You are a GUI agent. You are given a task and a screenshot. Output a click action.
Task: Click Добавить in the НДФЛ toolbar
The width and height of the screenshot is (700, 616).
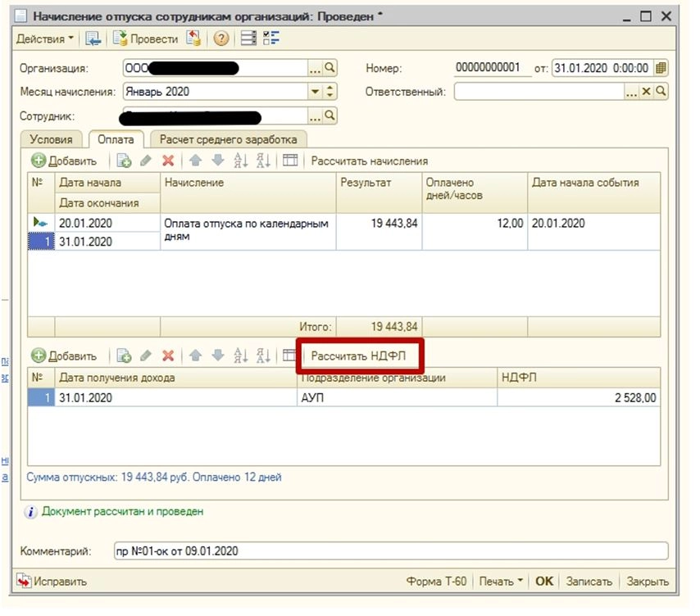point(64,356)
